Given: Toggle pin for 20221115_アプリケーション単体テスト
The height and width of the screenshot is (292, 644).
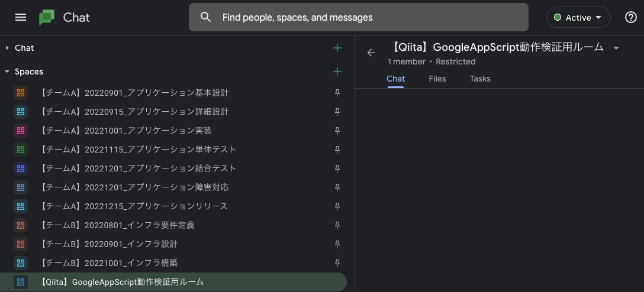Looking at the screenshot, I should 337,150.
